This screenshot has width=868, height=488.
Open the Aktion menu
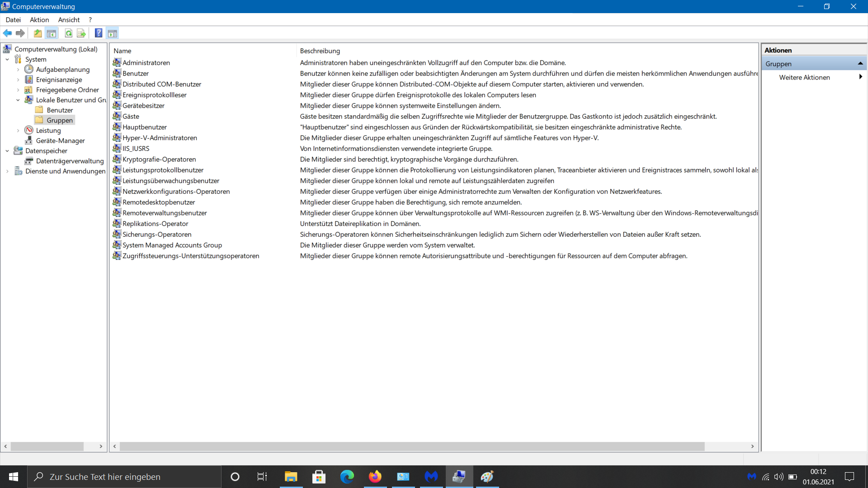39,20
